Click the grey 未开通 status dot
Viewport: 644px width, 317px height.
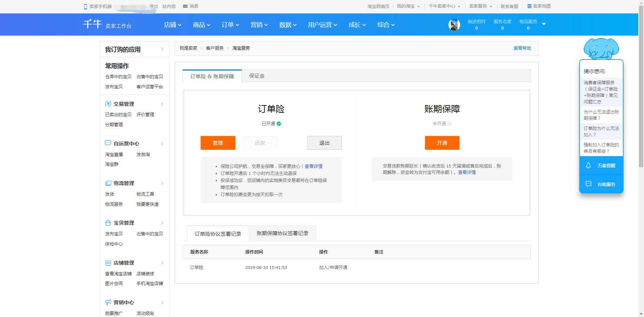450,124
